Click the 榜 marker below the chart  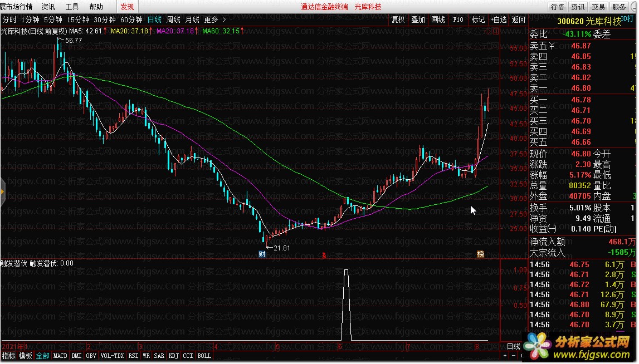(x=480, y=254)
